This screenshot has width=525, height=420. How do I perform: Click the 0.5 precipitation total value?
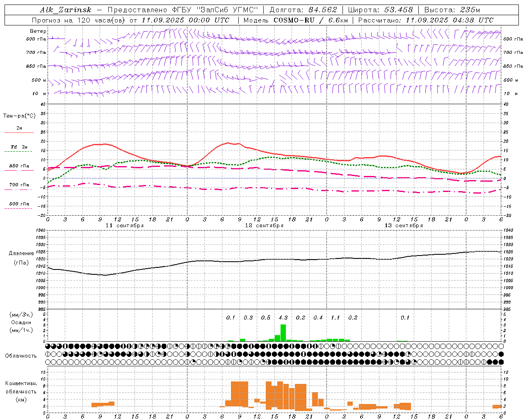pyautogui.click(x=266, y=317)
